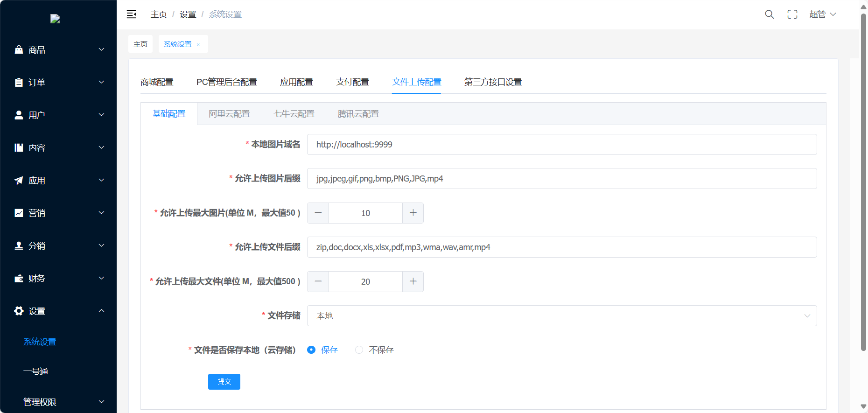Screen dimensions: 868x413
Task: Switch to 支付配置 tab
Action: (x=352, y=82)
